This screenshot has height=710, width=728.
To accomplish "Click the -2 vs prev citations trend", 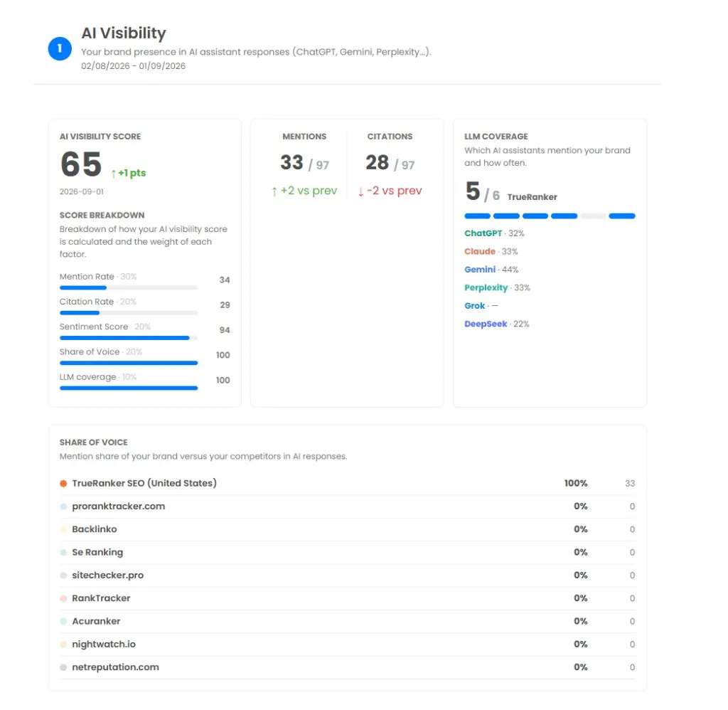I will point(390,191).
